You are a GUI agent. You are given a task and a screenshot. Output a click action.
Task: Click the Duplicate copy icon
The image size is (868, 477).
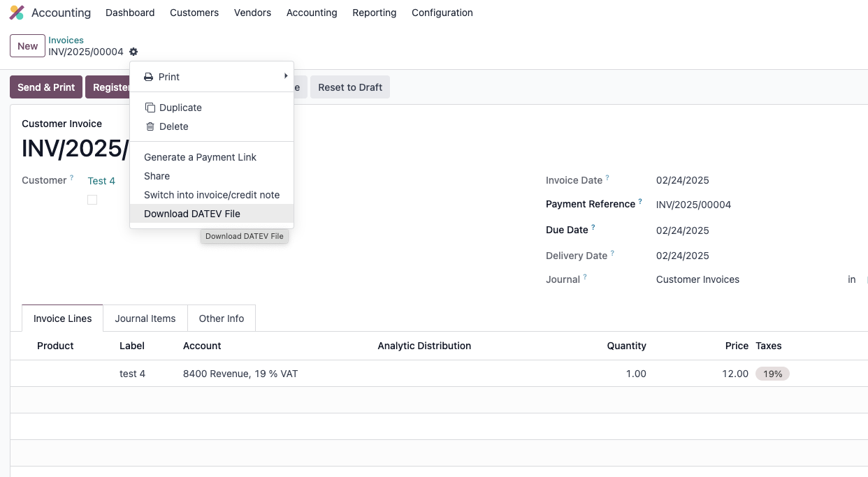click(150, 108)
